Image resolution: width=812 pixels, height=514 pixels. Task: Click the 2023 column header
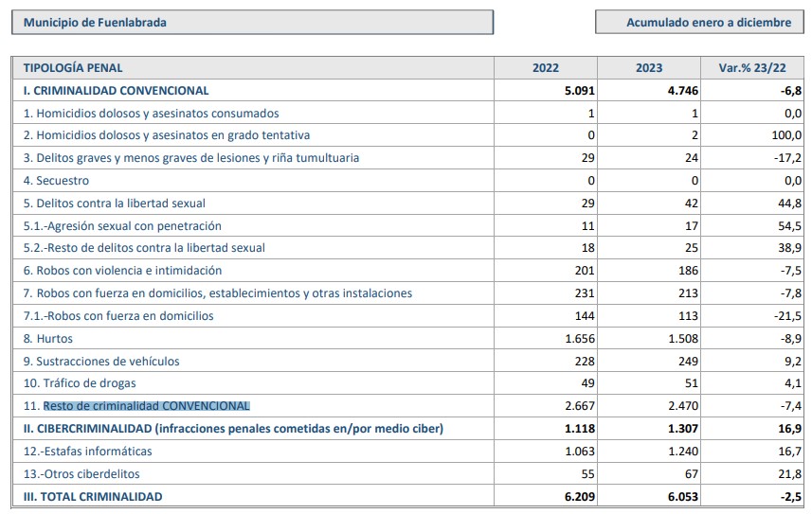pos(649,68)
